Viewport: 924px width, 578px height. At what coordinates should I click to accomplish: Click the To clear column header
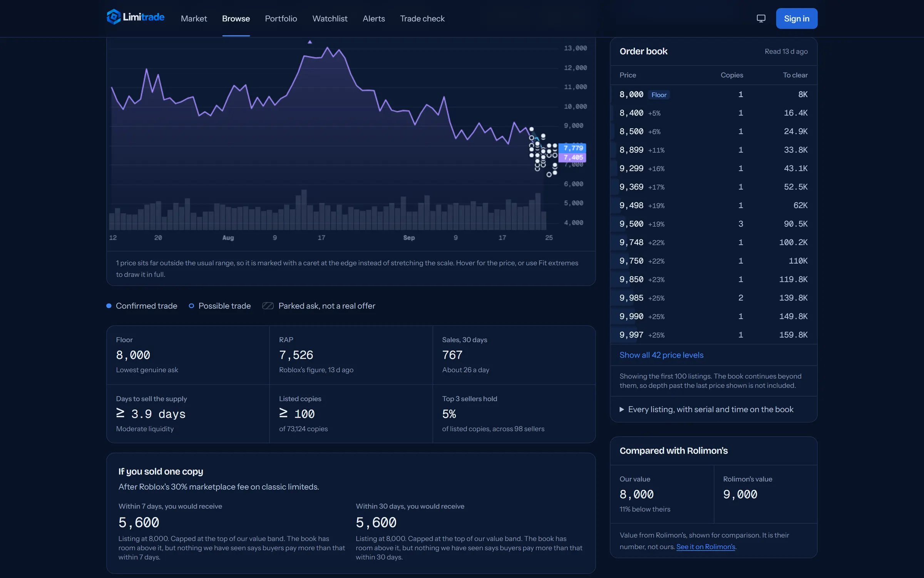[x=795, y=75]
